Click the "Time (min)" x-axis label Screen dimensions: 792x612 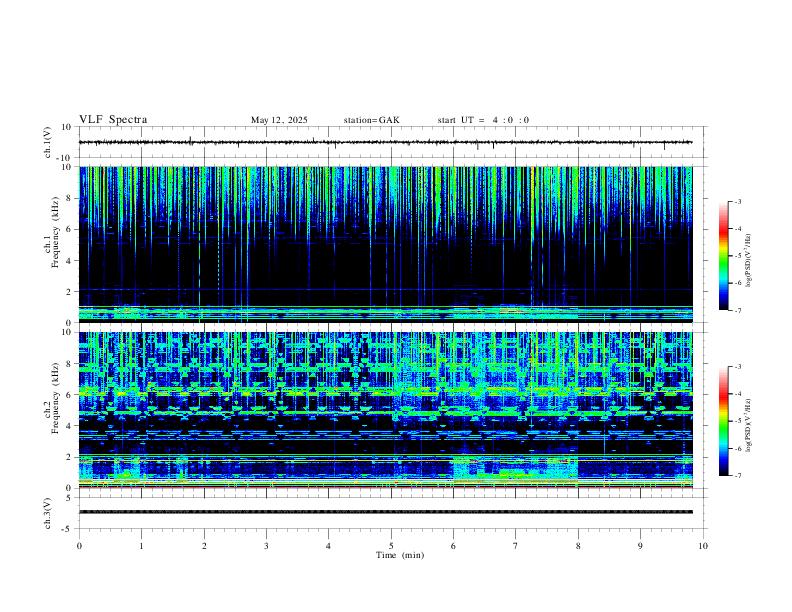[x=400, y=555]
